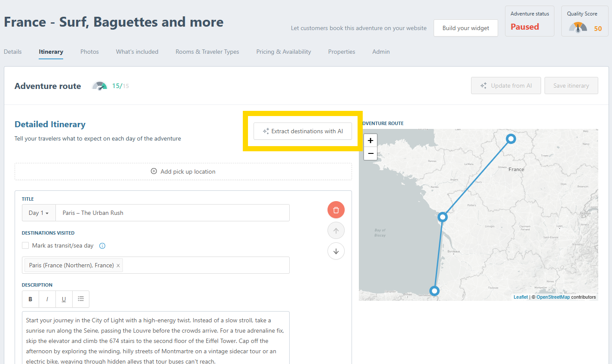The height and width of the screenshot is (364, 612).
Task: Click Build your widget button
Action: click(466, 28)
